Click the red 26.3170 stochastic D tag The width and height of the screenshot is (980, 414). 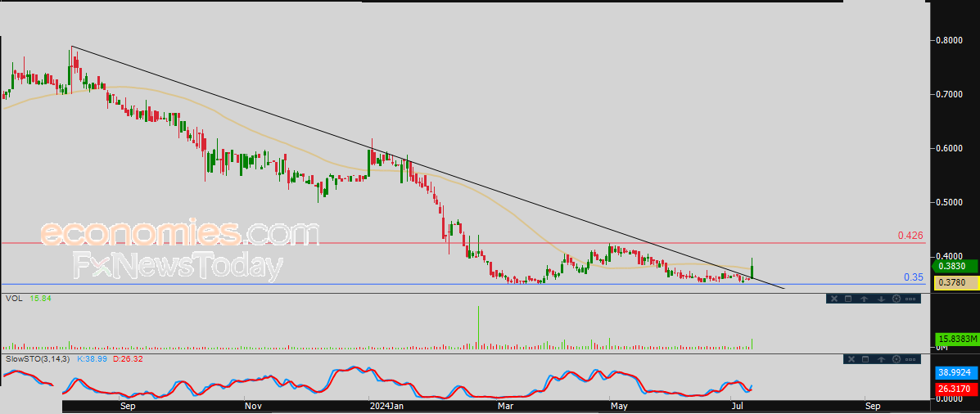955,389
